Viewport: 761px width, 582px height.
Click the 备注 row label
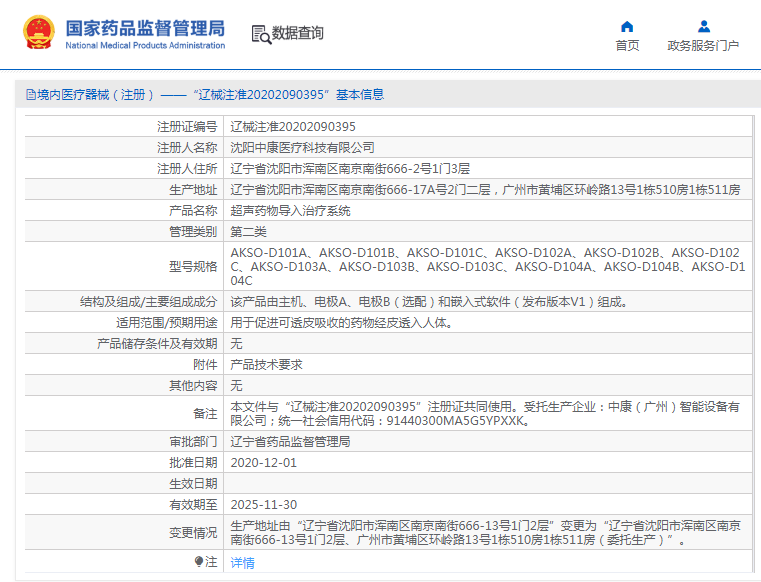(x=205, y=414)
